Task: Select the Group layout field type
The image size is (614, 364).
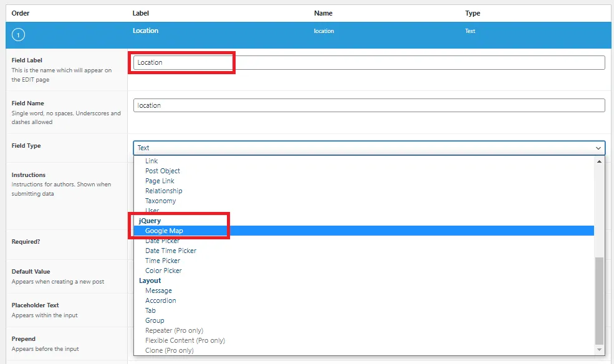Action: click(x=154, y=320)
